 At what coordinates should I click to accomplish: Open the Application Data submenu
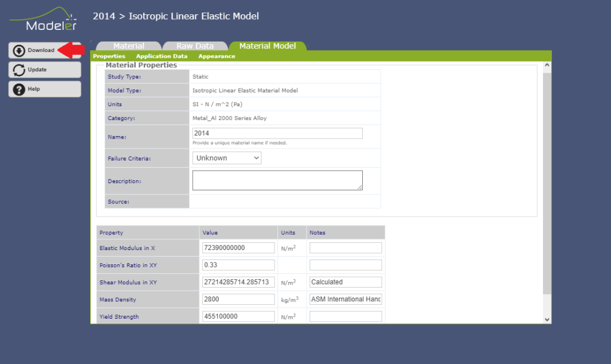tap(162, 56)
